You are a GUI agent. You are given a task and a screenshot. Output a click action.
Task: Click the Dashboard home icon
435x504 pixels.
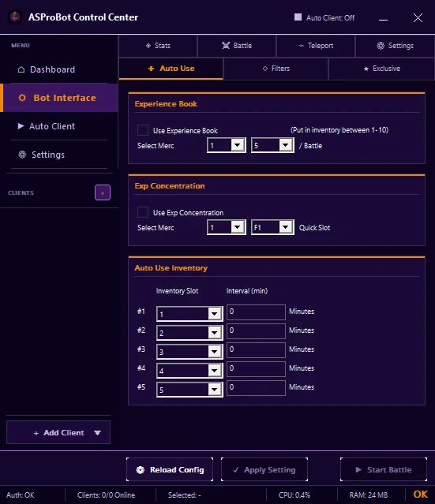[21, 69]
